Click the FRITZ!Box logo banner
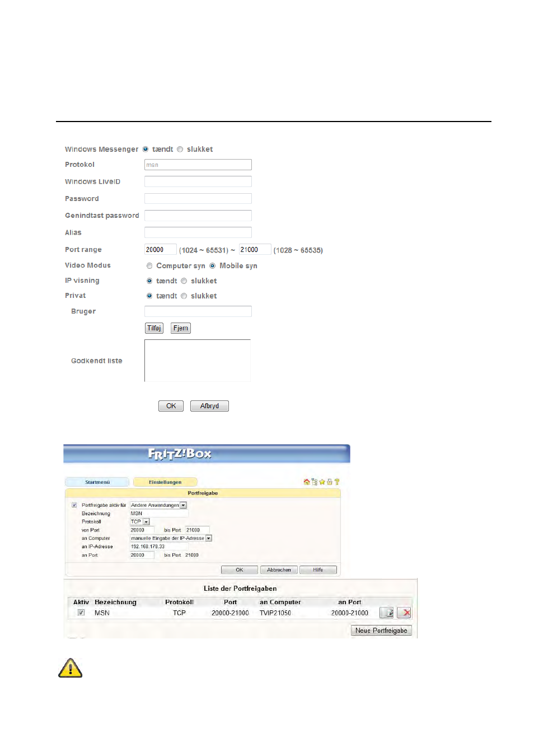This screenshot has width=534, height=756. click(207, 454)
